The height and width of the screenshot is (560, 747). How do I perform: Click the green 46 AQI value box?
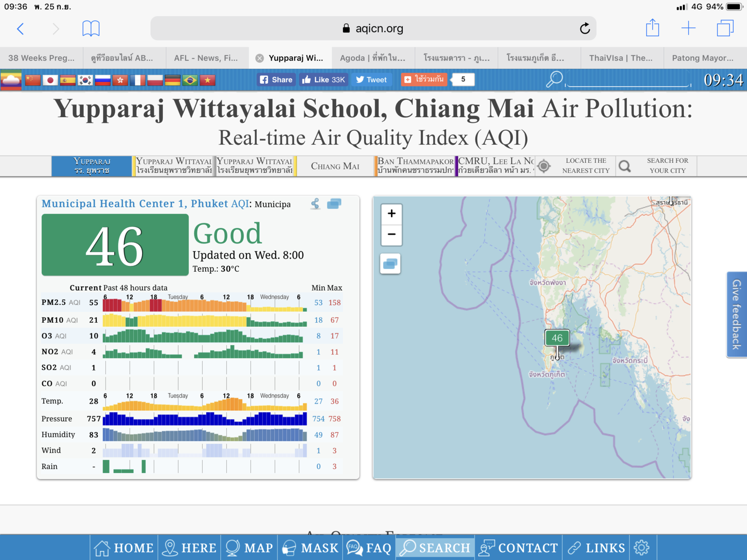[x=115, y=245]
